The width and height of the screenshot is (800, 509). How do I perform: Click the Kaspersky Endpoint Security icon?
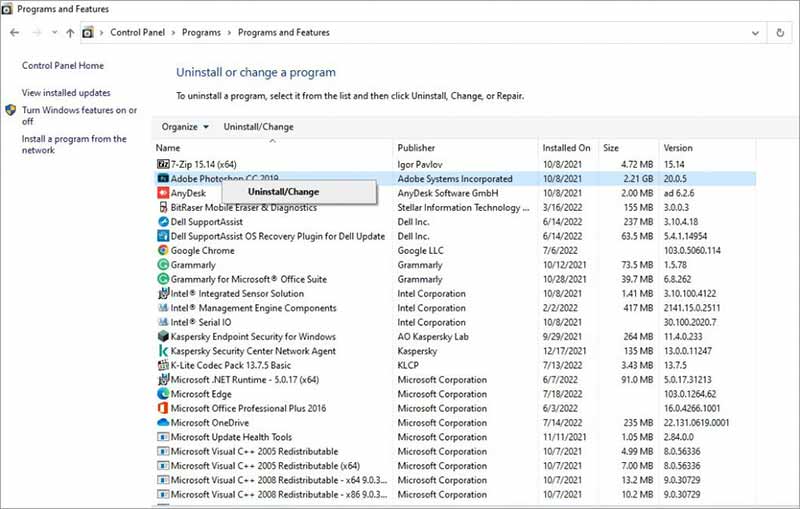point(163,336)
